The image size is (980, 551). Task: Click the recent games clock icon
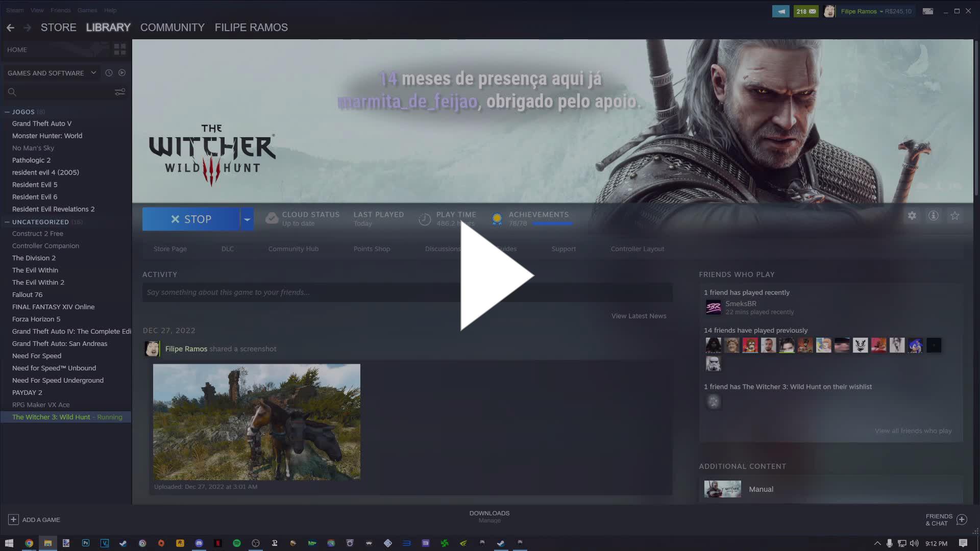click(109, 73)
